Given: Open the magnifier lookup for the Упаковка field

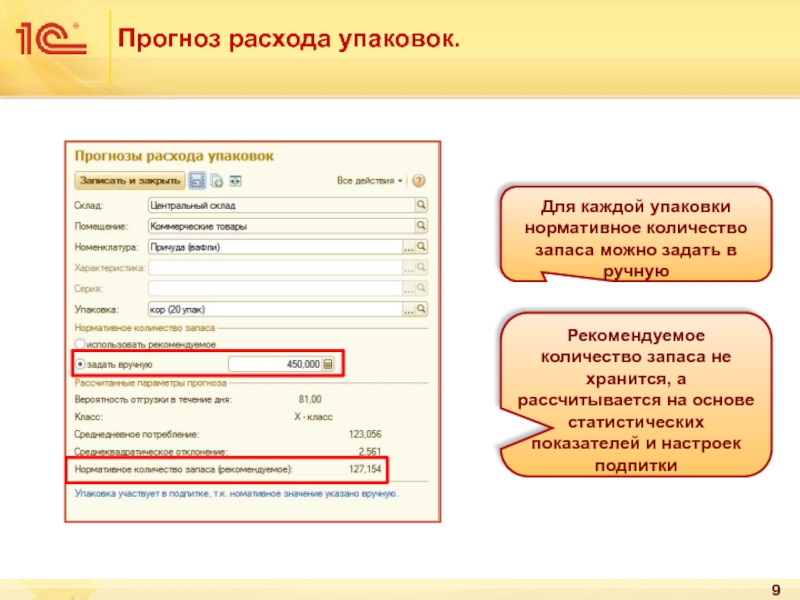Looking at the screenshot, I should tap(421, 309).
